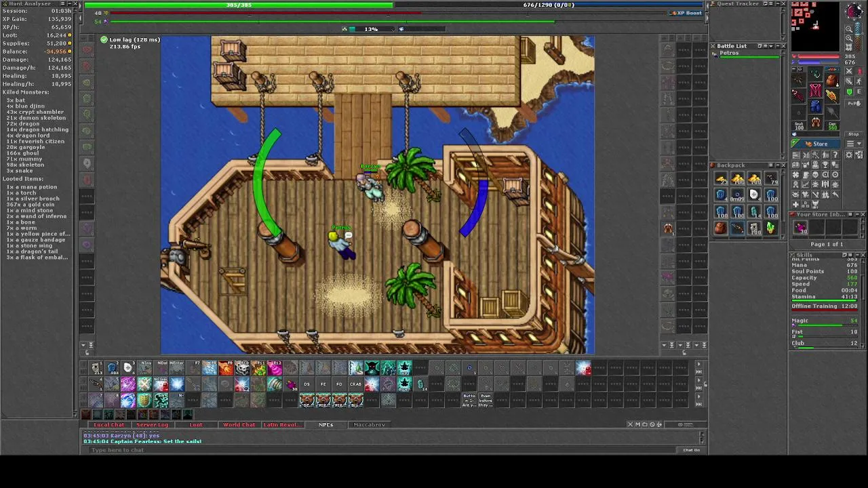Image resolution: width=868 pixels, height=488 pixels.
Task: Click the legs equipment slot
Action: (816, 106)
